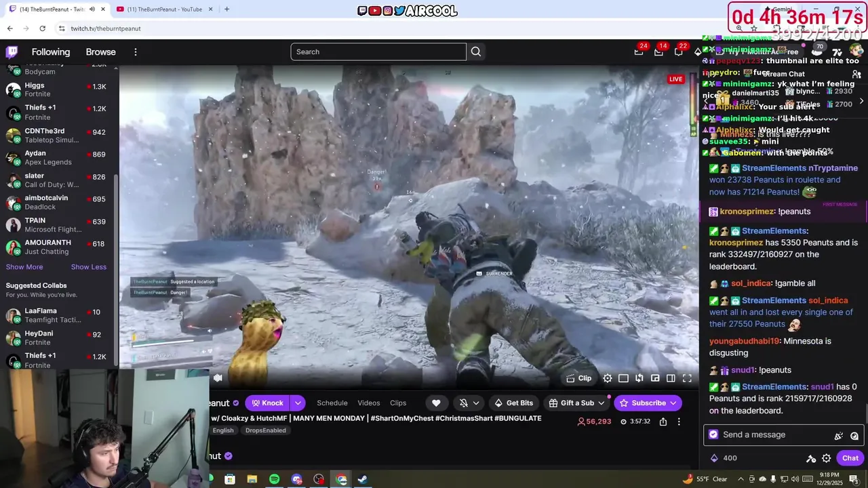Viewport: 868px width, 488px height.
Task: Click sol_indica username in chat
Action: click(750, 283)
